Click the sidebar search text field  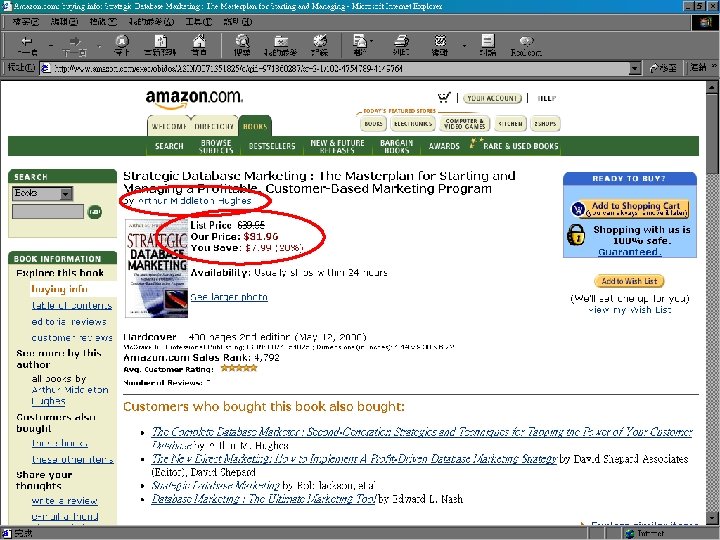coord(48,212)
